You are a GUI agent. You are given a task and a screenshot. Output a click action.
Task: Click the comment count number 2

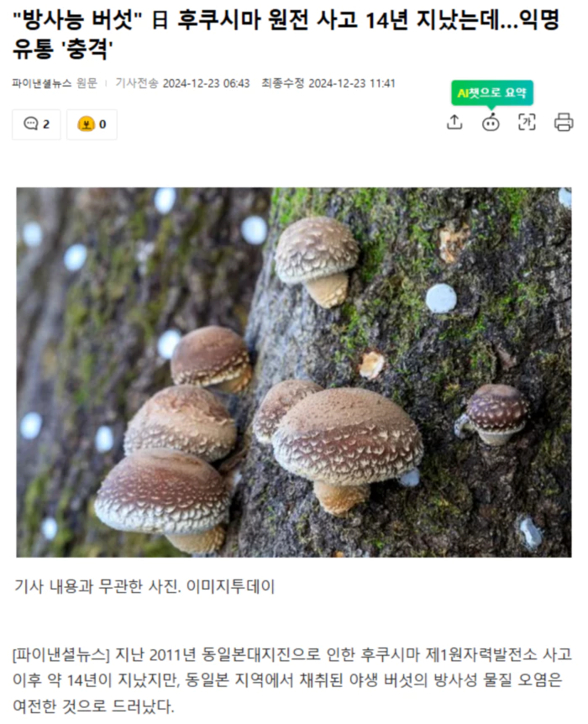pos(46,124)
